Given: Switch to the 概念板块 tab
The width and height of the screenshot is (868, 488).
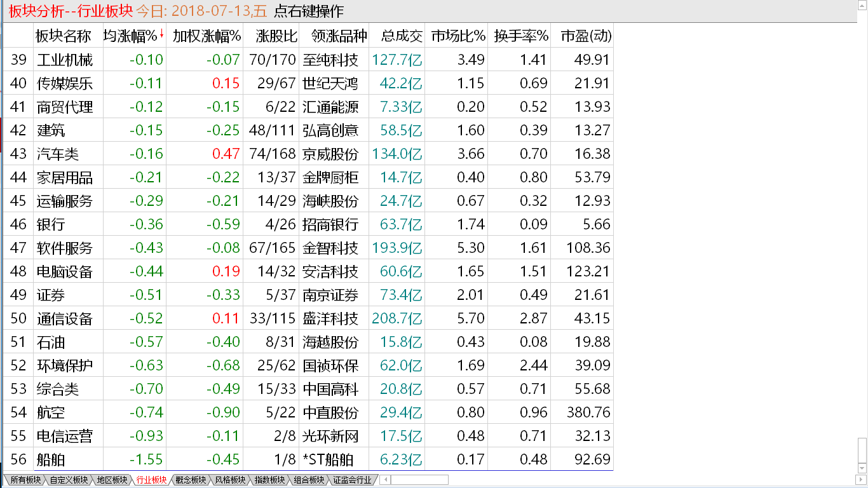Looking at the screenshot, I should tap(191, 480).
